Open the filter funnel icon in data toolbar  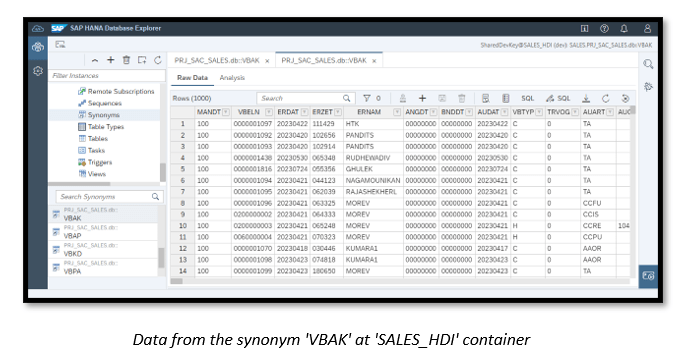(367, 98)
